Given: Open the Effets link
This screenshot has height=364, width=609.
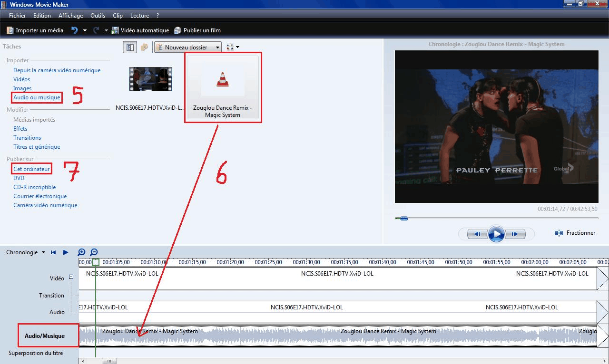Looking at the screenshot, I should click(20, 129).
